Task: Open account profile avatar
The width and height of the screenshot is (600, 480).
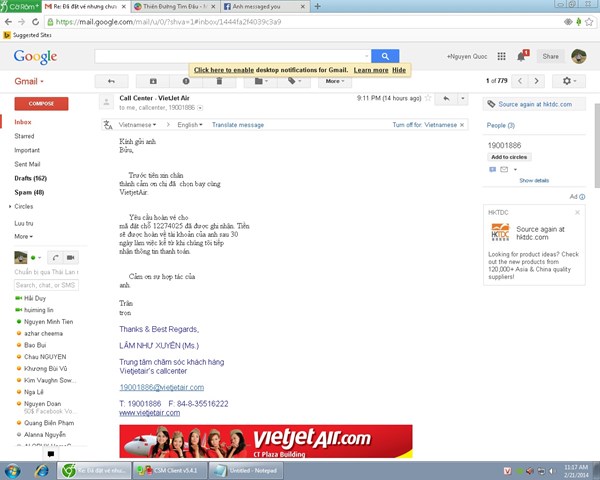Action: (x=579, y=56)
